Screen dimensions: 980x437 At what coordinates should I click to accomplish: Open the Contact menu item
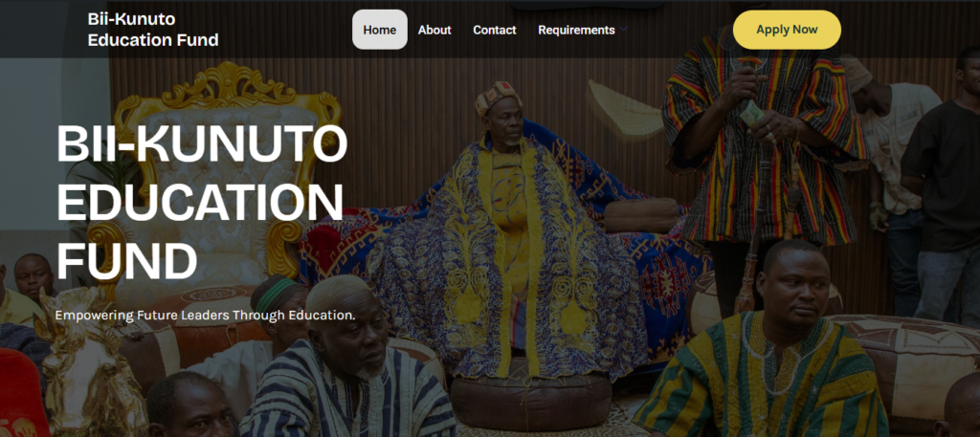click(495, 30)
